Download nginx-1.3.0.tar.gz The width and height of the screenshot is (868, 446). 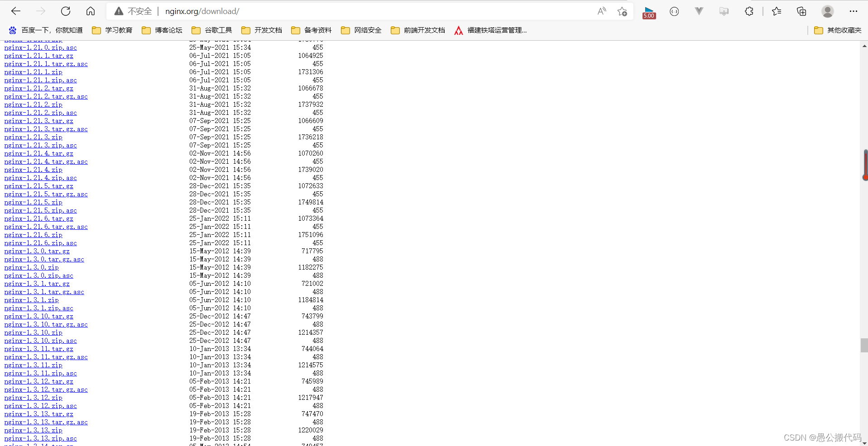[37, 251]
